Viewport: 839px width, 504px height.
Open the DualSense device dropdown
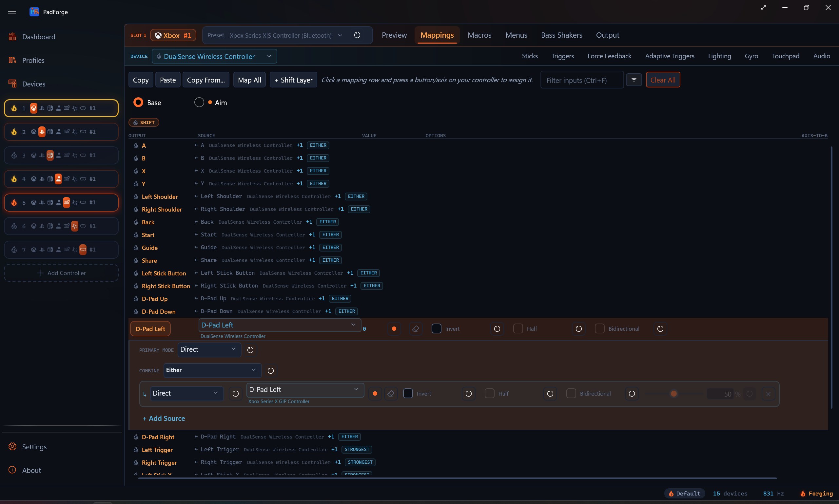pyautogui.click(x=214, y=56)
